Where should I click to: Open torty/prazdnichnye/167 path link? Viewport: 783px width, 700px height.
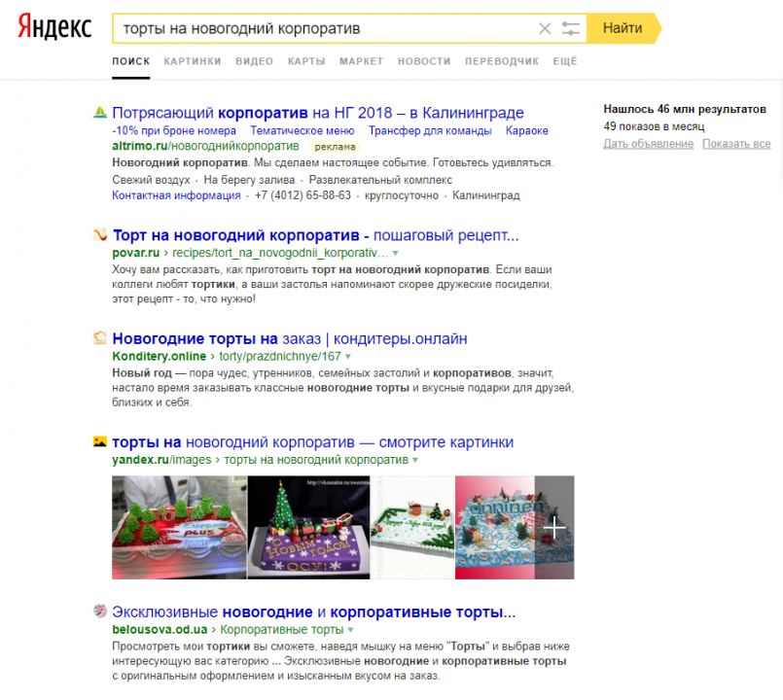280,356
